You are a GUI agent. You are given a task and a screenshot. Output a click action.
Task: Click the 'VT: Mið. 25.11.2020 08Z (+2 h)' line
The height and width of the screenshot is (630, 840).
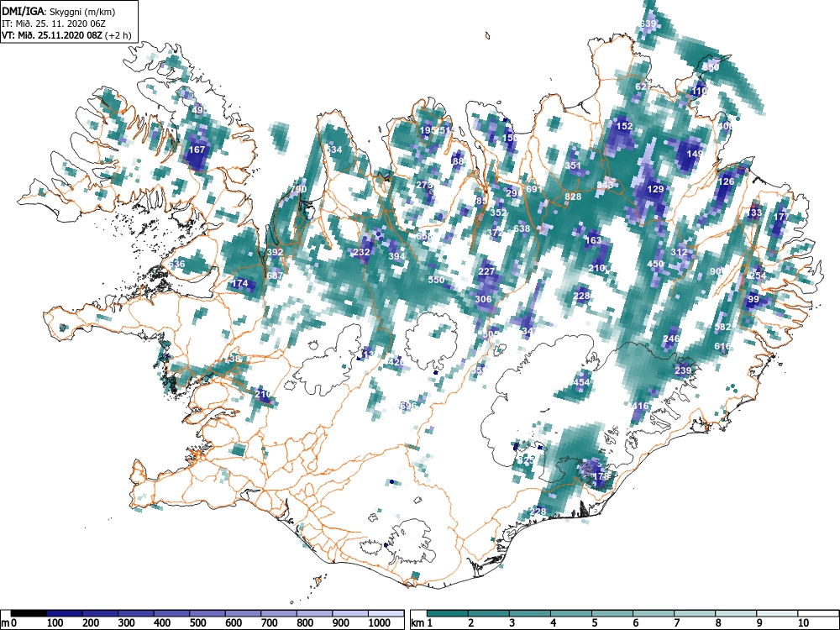(66, 35)
